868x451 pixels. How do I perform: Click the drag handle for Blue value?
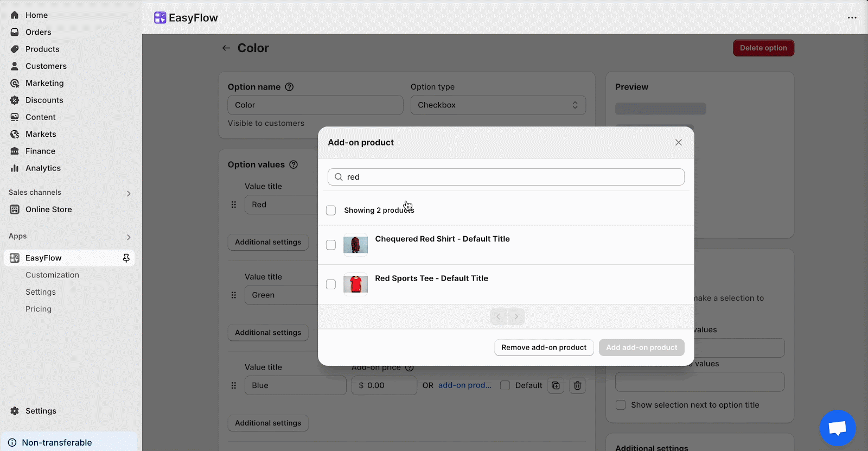click(x=234, y=385)
